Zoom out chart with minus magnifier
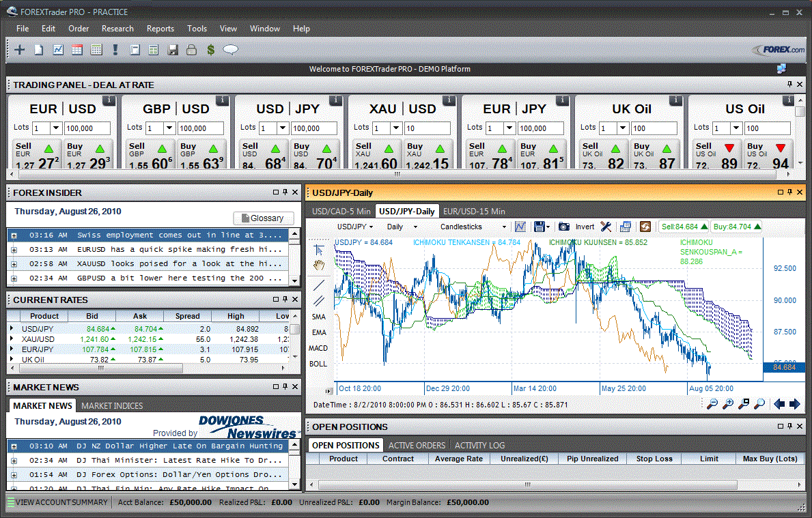Screen dimensions: 812x518 [712, 404]
